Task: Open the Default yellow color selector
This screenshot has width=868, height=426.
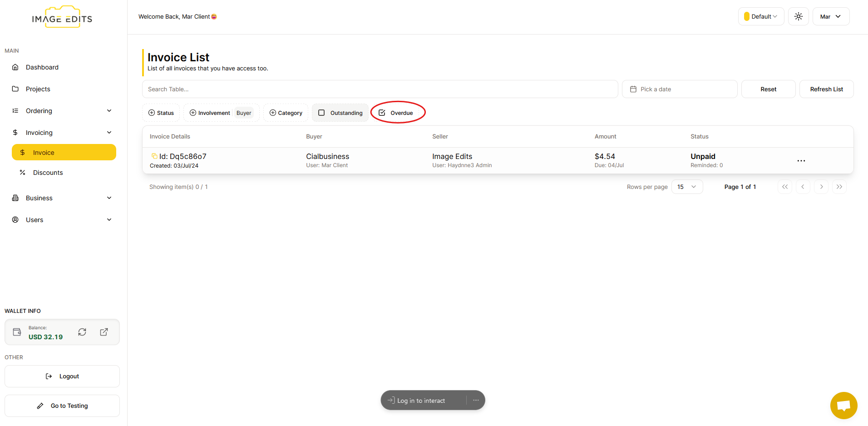Action: (760, 16)
